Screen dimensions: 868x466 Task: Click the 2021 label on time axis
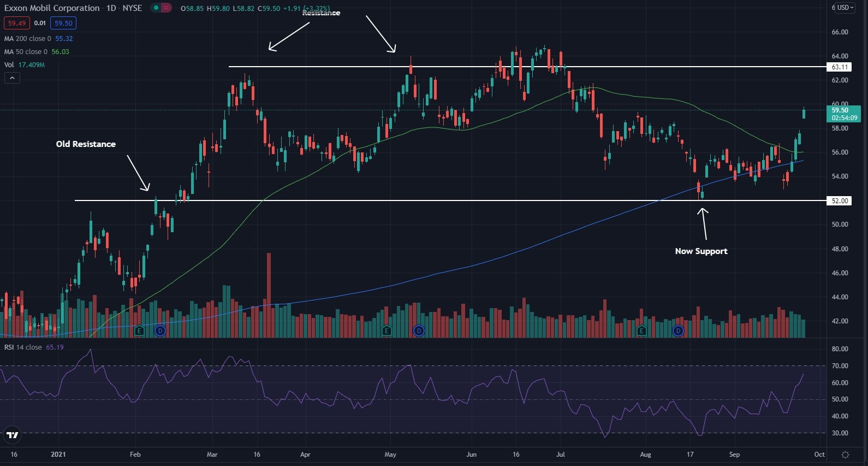pyautogui.click(x=58, y=455)
